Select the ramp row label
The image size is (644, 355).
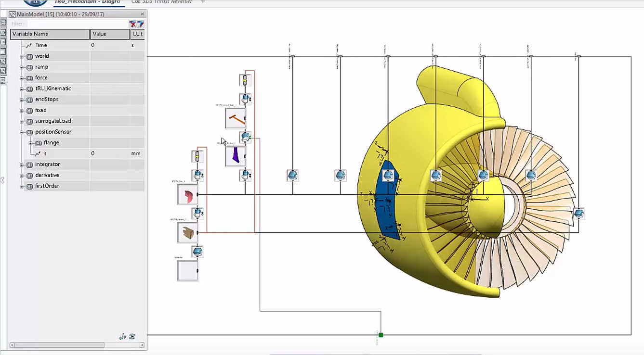(41, 67)
